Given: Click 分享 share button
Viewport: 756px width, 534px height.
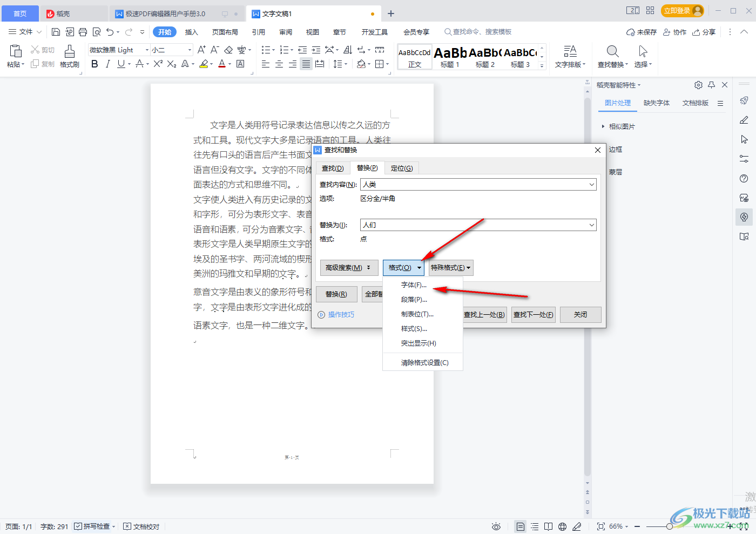Looking at the screenshot, I should click(704, 32).
